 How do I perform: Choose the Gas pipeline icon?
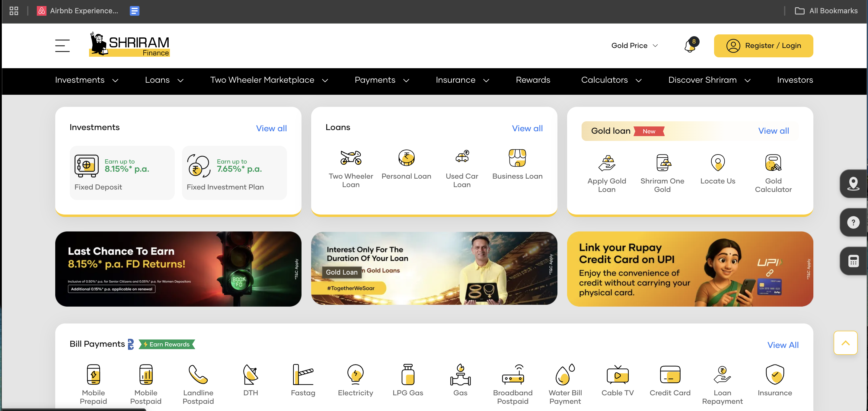[x=460, y=374]
